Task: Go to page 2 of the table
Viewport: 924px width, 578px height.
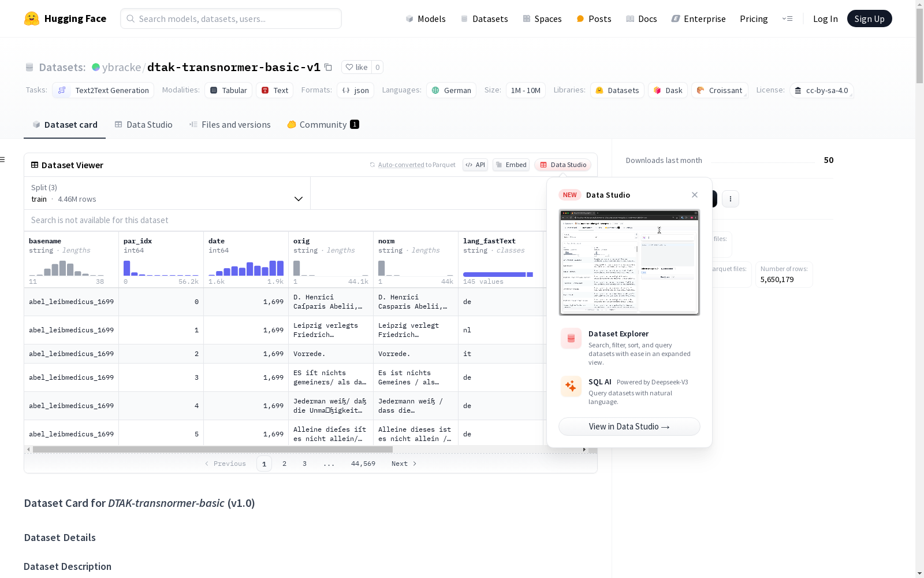Action: tap(284, 464)
